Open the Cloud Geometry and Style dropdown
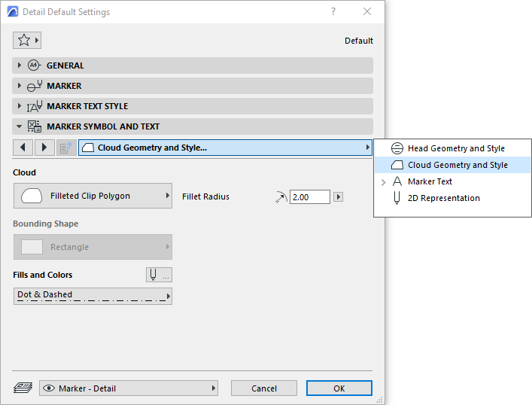 pos(226,148)
